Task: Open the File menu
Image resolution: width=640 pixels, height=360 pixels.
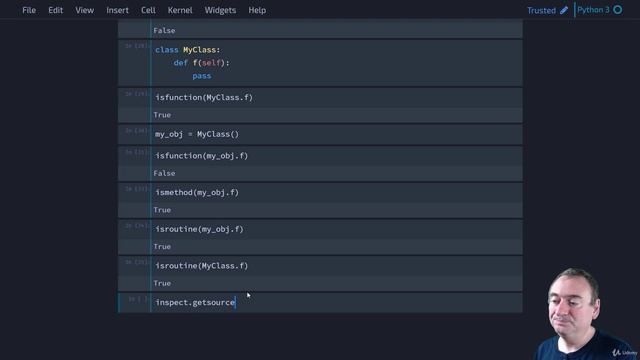Action: [29, 10]
